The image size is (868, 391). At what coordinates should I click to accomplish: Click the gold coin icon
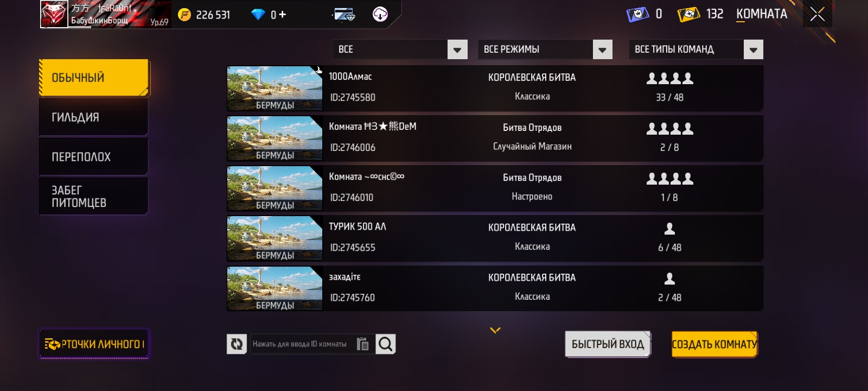pyautogui.click(x=184, y=15)
